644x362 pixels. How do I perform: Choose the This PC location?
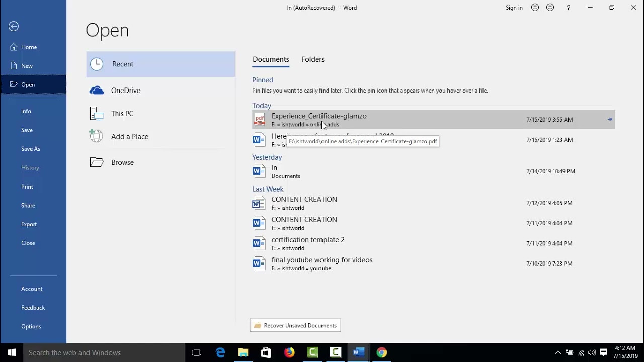click(x=161, y=114)
